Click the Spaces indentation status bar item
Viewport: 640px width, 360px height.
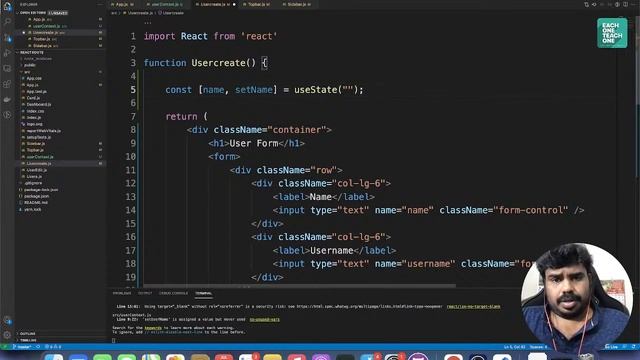(538, 347)
